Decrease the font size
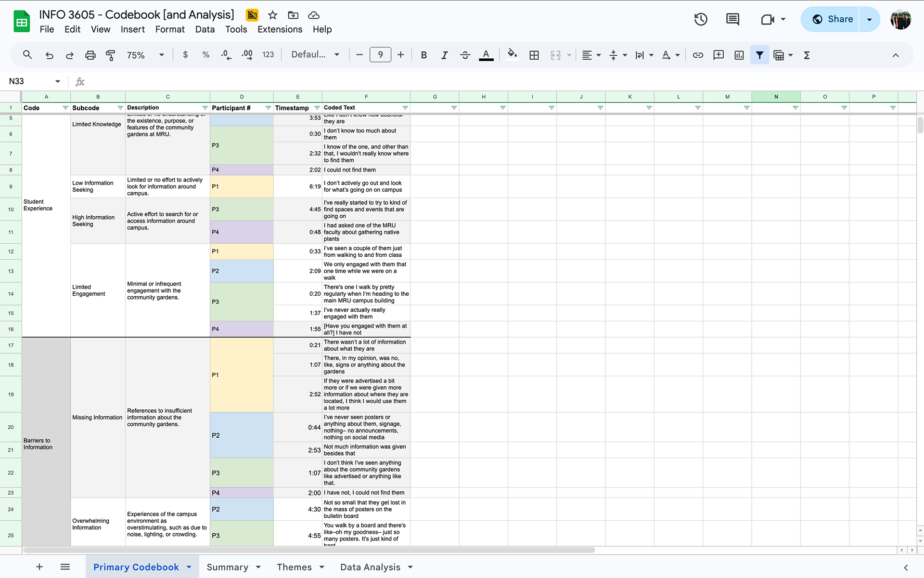924x578 pixels. pos(359,55)
